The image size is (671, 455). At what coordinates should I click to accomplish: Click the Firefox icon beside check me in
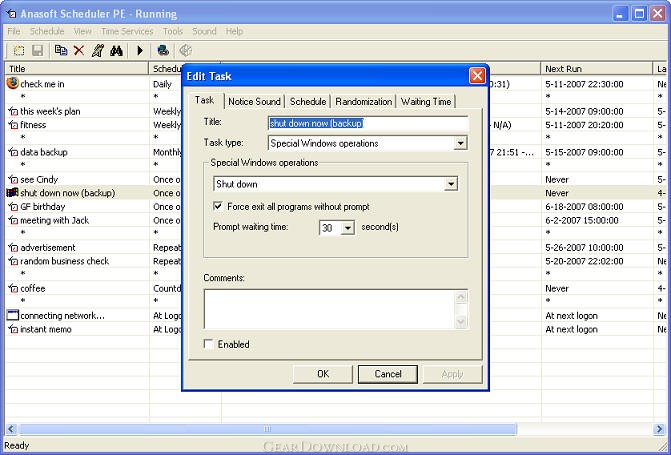click(x=13, y=83)
